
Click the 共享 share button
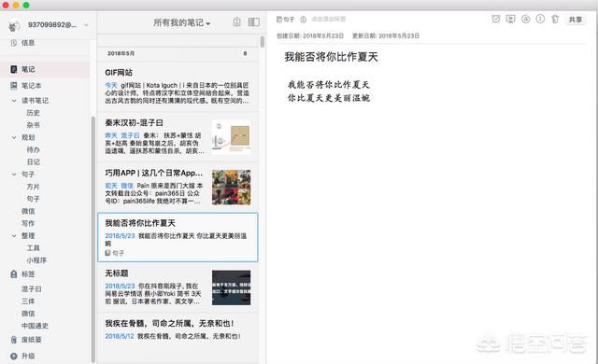pos(576,20)
